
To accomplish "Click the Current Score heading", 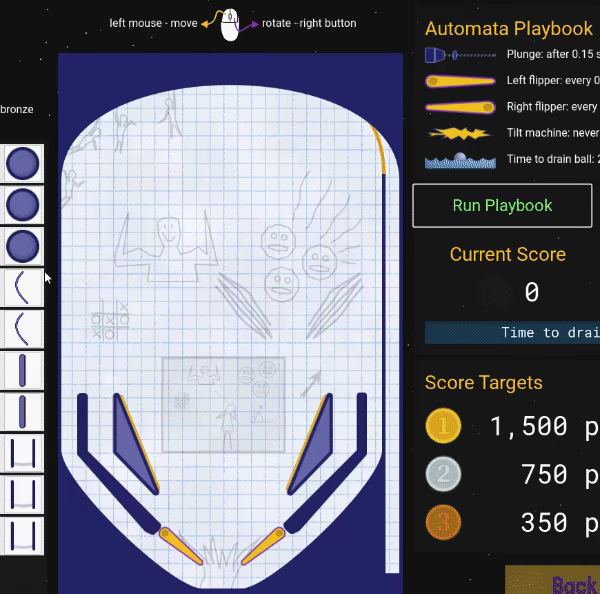I will (508, 255).
